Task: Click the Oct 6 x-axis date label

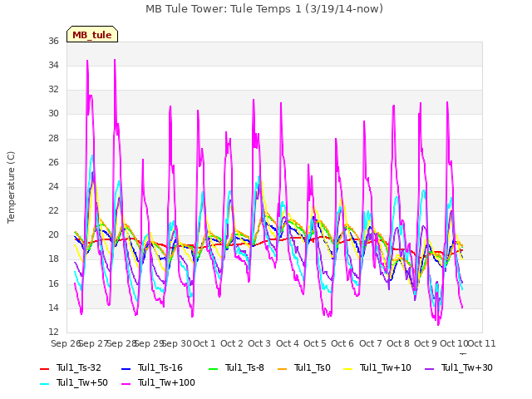Action: click(x=342, y=343)
